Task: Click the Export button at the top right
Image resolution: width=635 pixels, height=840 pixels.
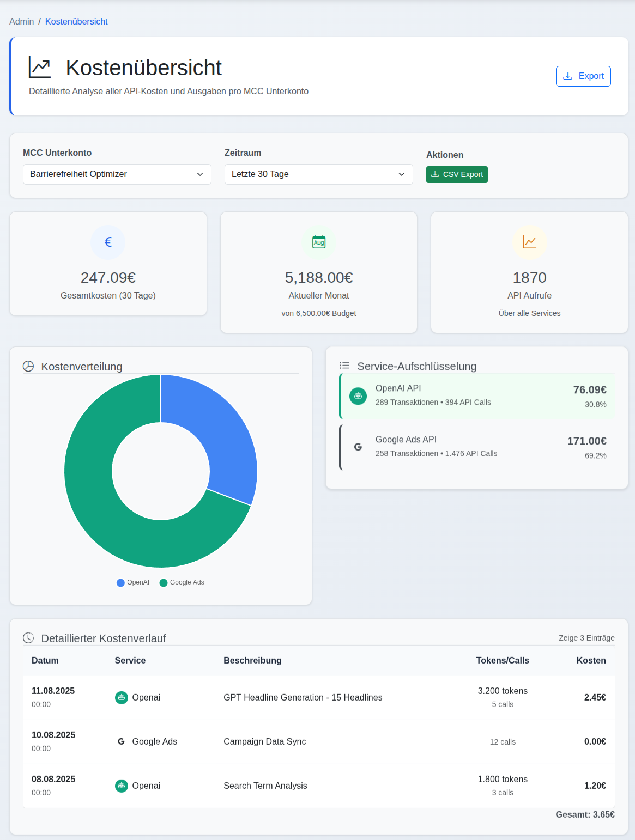Action: pyautogui.click(x=583, y=76)
